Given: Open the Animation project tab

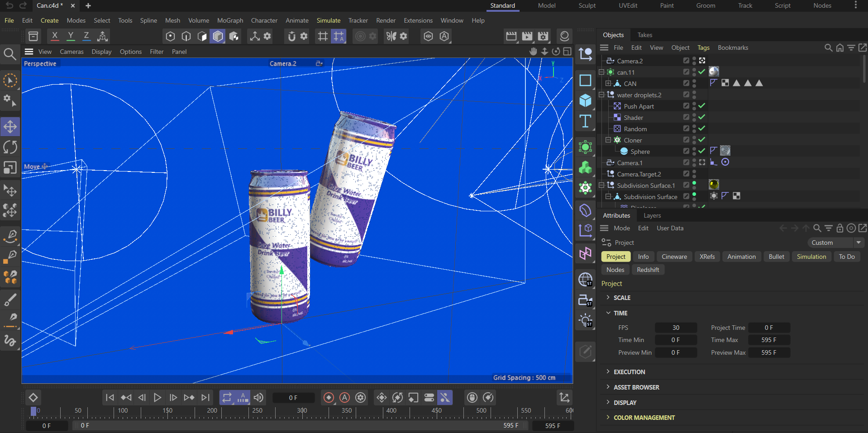Looking at the screenshot, I should tap(741, 257).
